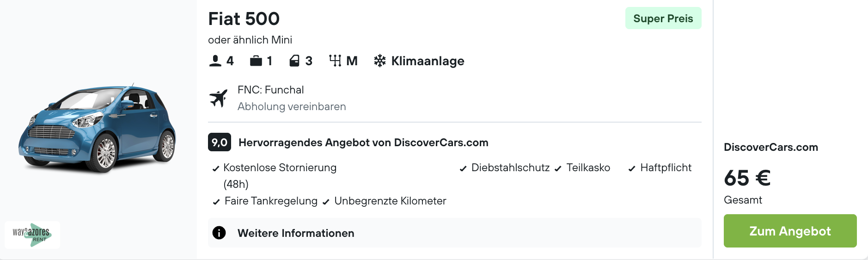Click the Faire Tankregelung checkmark

coord(216,202)
